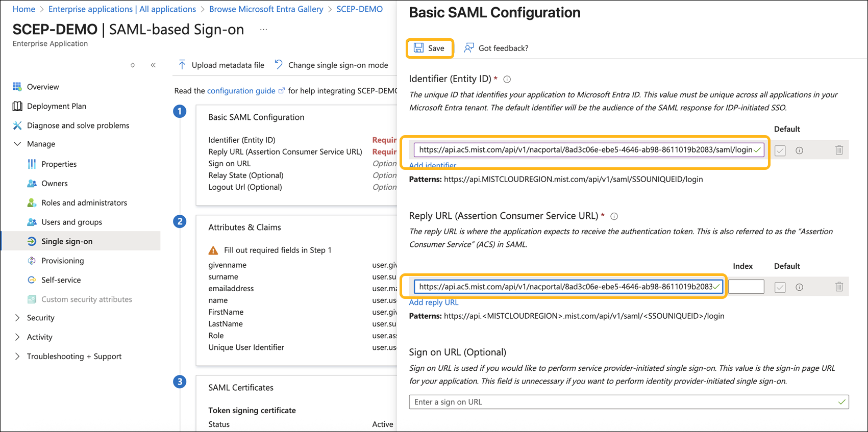Click the Save button in Basic SAML Configuration
This screenshot has height=432, width=868.
point(429,48)
